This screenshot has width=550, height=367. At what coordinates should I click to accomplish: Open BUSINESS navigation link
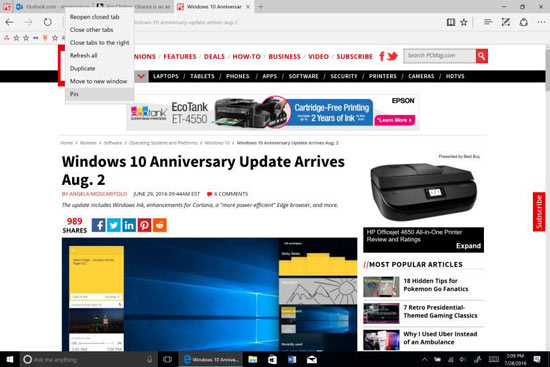click(x=284, y=56)
